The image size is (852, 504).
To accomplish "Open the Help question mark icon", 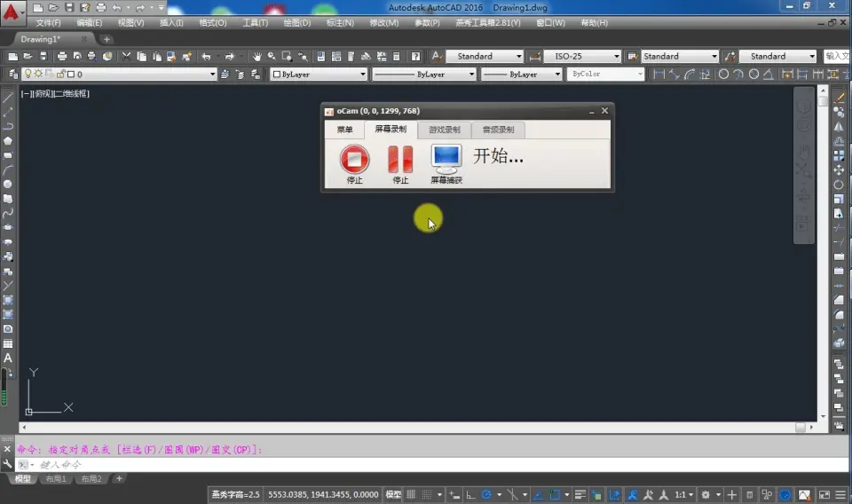I will [415, 57].
